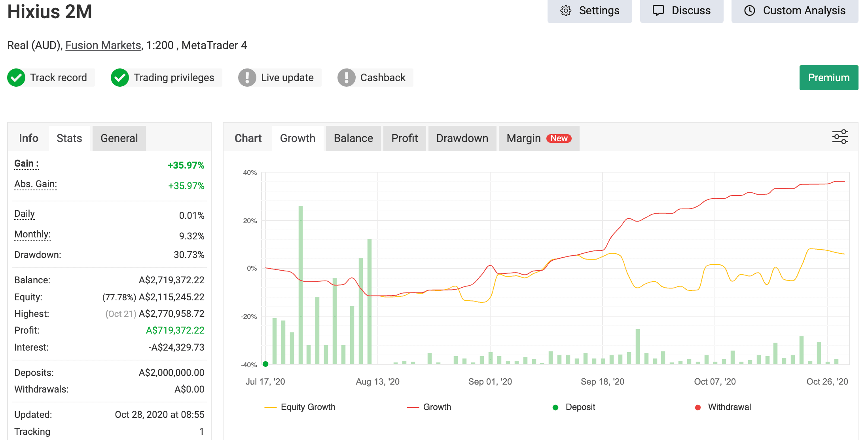This screenshot has width=868, height=440.
Task: Open the Fusion Markets broker link
Action: 103,45
